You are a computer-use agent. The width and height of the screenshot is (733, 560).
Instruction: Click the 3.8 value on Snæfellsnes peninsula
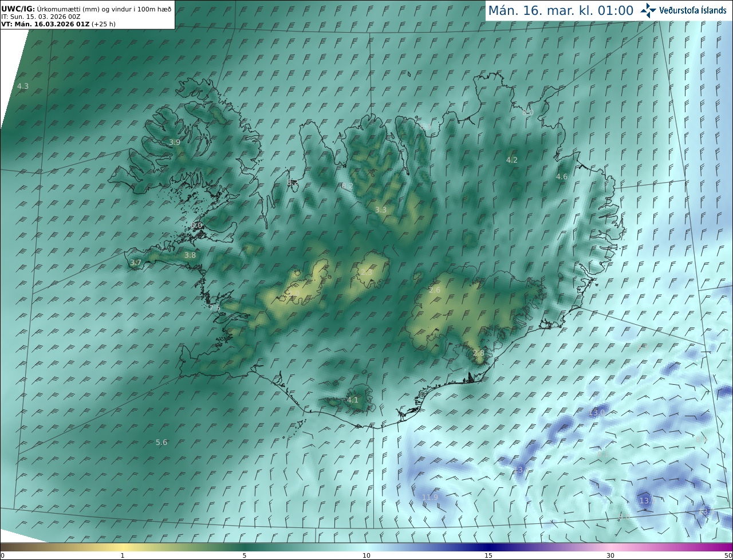pyautogui.click(x=190, y=255)
